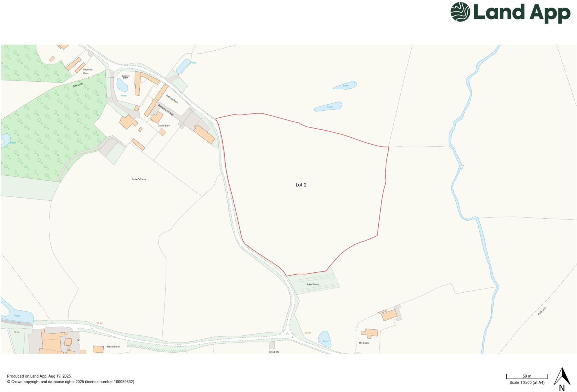Click the Lot 2 label
Image resolution: width=577 pixels, height=392 pixels.
pyautogui.click(x=301, y=185)
